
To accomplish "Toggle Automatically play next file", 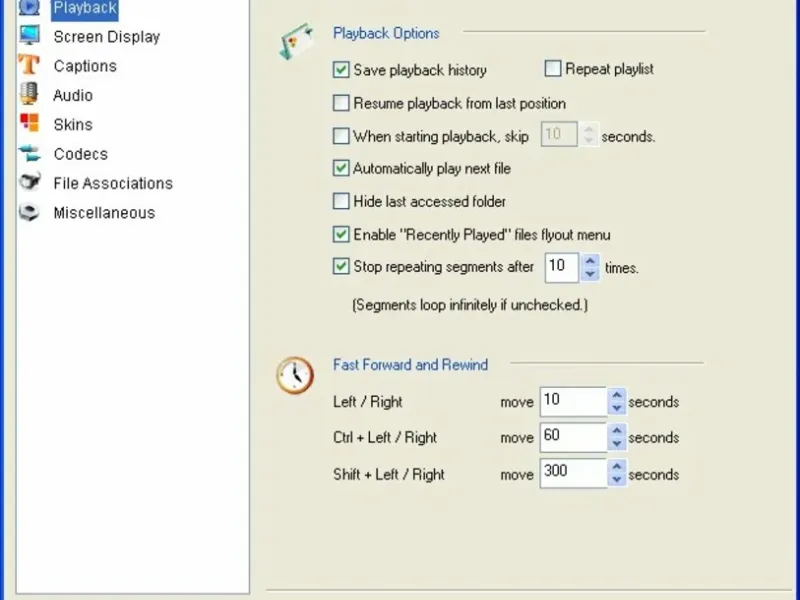I will (x=341, y=168).
